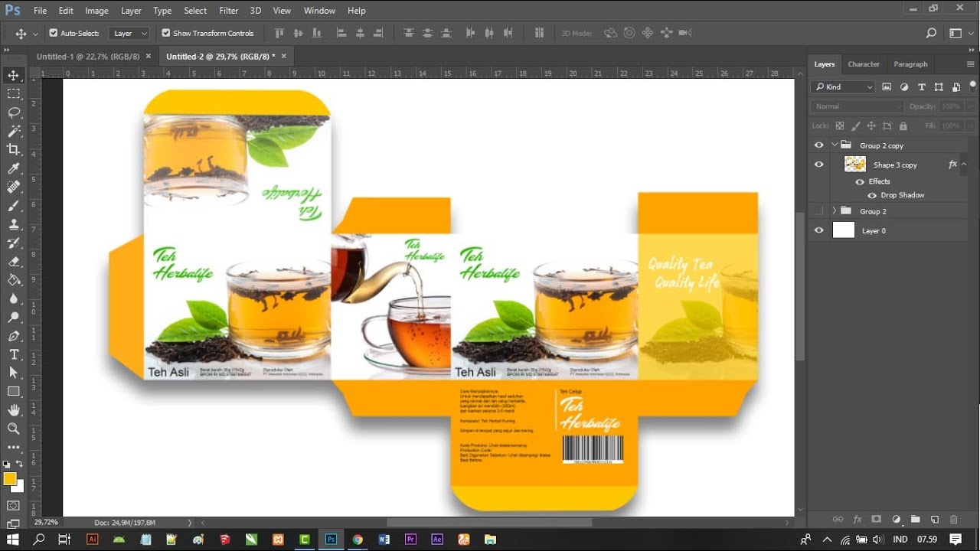Select Shape 3 copy layer thumbnail
980x551 pixels.
click(855, 165)
